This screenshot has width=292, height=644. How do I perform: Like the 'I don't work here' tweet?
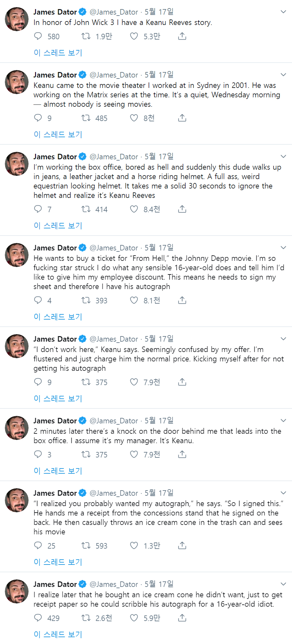134,382
